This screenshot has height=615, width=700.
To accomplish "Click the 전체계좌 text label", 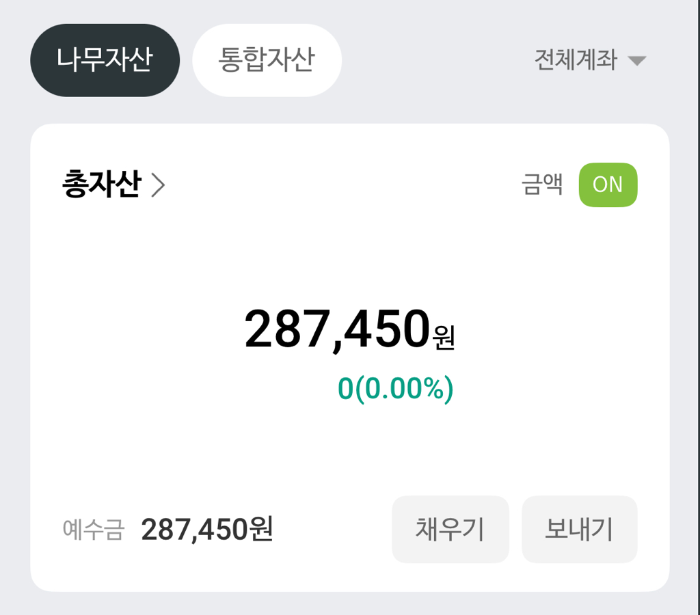I will 576,60.
